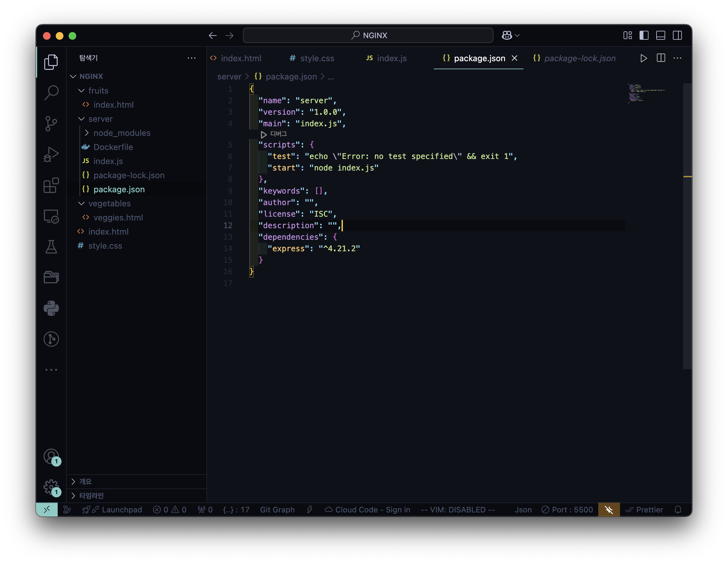Click the NGINX command center search box
Viewport: 728px width, 564px height.
click(x=368, y=35)
